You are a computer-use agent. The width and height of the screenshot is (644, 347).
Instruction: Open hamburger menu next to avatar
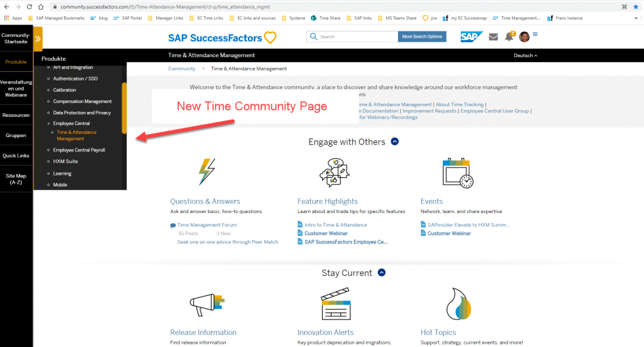click(x=535, y=35)
